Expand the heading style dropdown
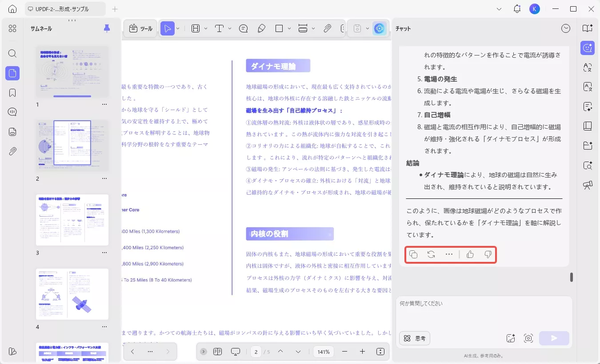Viewport: 600px width, 364px height. pyautogui.click(x=206, y=28)
